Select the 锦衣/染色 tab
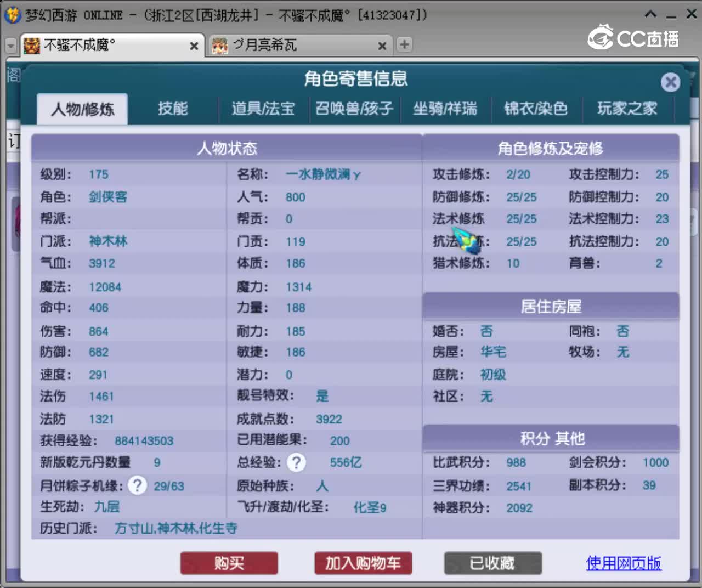 [x=536, y=109]
